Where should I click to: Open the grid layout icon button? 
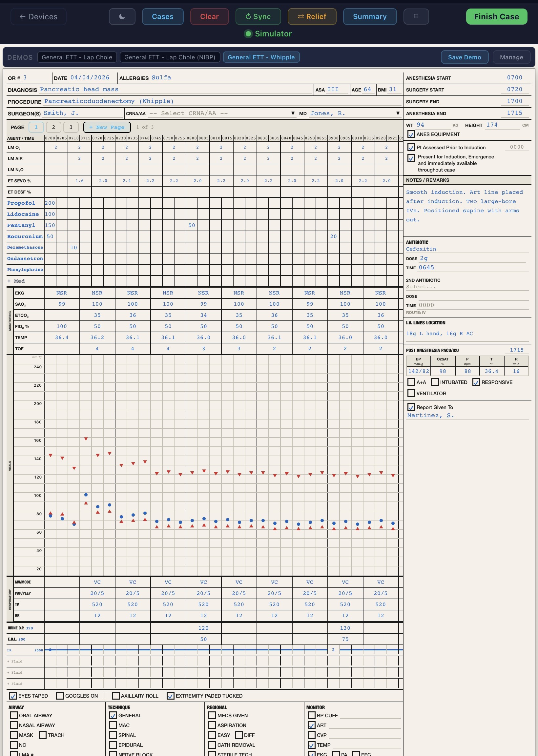[416, 16]
